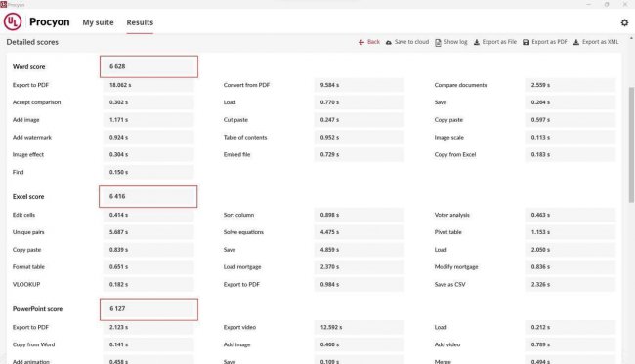Image resolution: width=635 pixels, height=364 pixels.
Task: Click the Voter analysis label
Action: 451,215
